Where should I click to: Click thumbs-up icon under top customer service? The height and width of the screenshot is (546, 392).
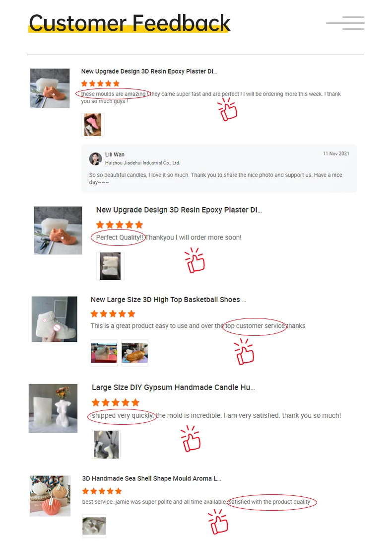245,352
